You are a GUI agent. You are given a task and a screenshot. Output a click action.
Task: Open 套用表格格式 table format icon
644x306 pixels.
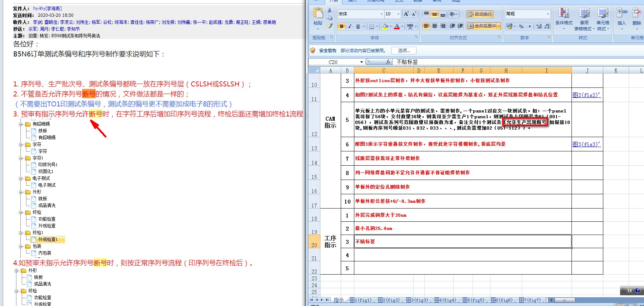coord(584,13)
